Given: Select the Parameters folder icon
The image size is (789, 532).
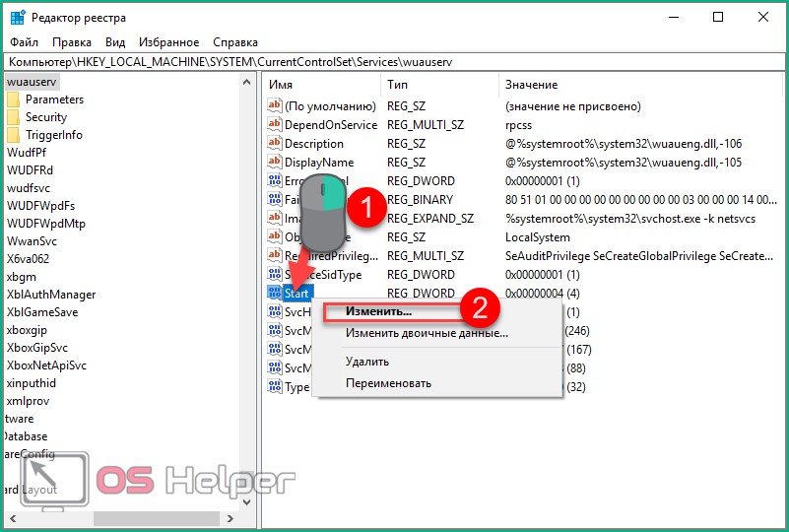Looking at the screenshot, I should tap(13, 100).
